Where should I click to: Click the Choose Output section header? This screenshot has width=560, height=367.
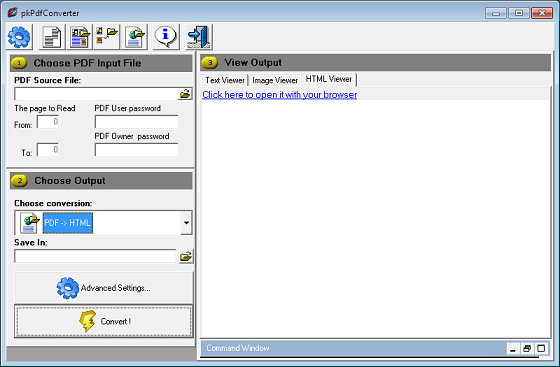101,181
